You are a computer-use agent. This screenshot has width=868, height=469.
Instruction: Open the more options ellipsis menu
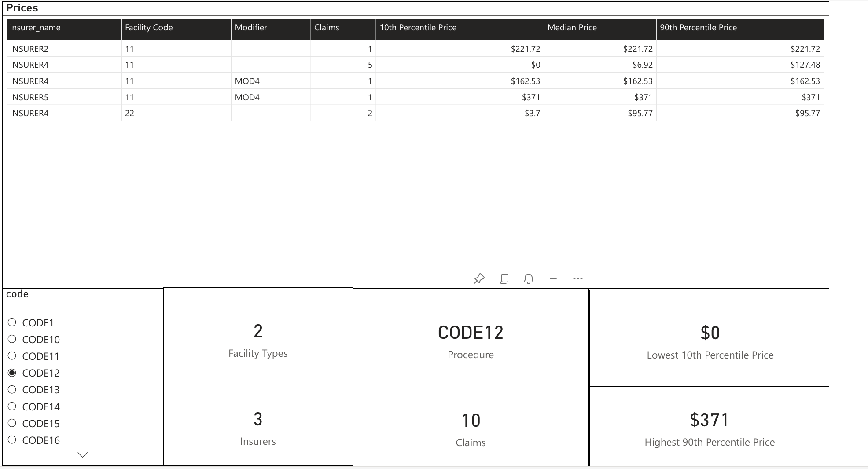(578, 278)
